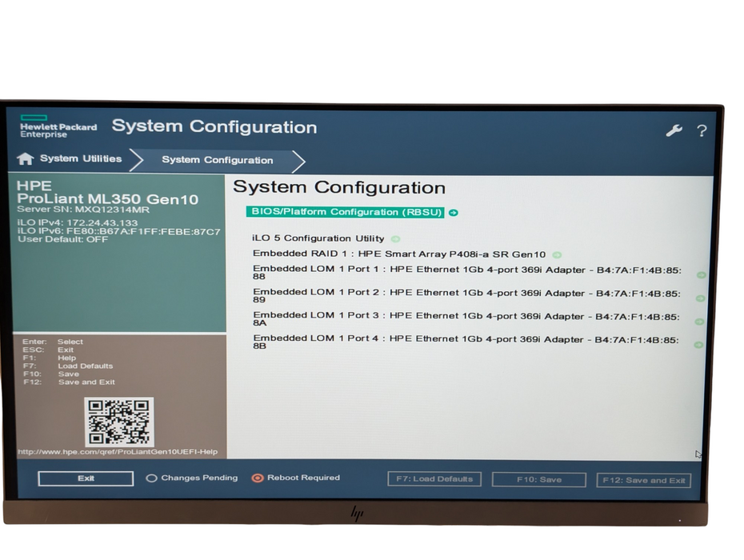
Task: Click 'ESC: Exit' key hint text
Action: pyautogui.click(x=48, y=350)
